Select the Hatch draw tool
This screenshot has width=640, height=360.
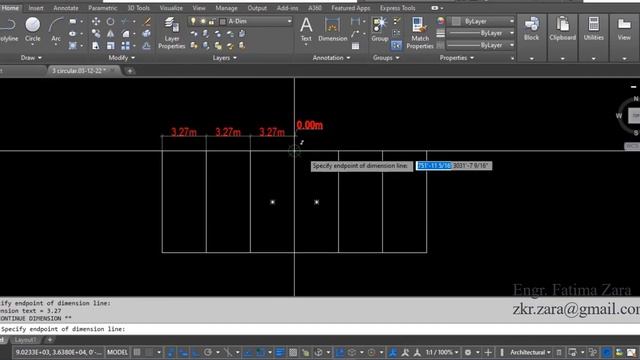pyautogui.click(x=73, y=46)
